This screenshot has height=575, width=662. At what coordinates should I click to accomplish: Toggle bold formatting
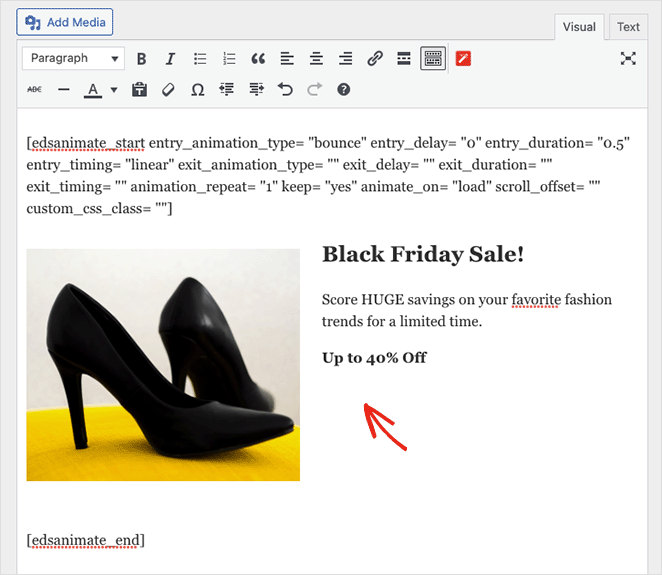[141, 59]
